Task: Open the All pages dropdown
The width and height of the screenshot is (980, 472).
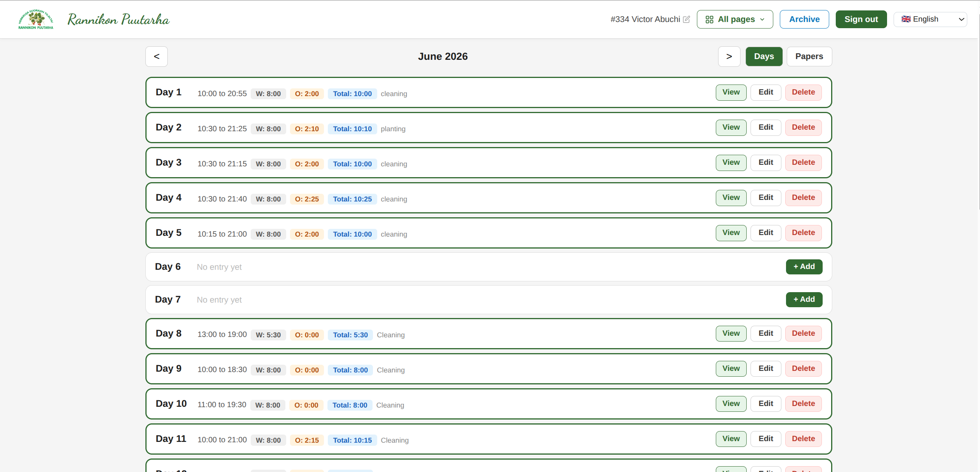Action: coord(735,19)
